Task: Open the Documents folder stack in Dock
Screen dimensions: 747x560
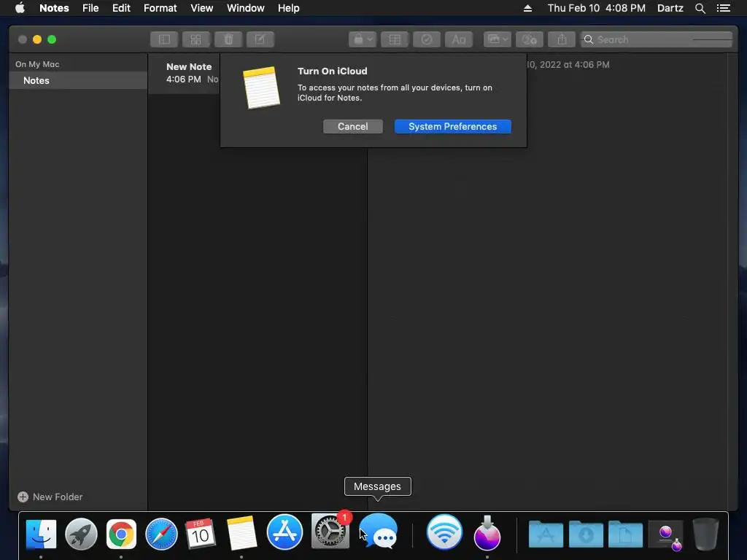Action: pos(625,534)
